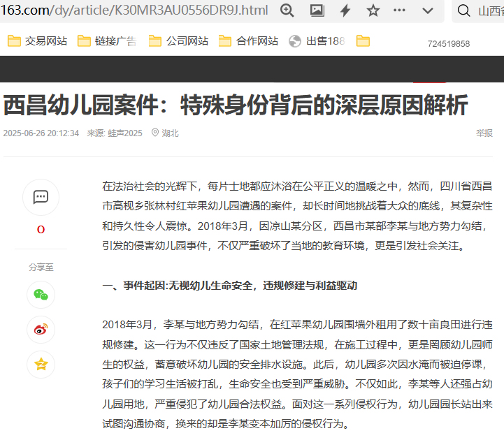Click folder icon beside 公司网站
The height and width of the screenshot is (440, 504).
(155, 41)
